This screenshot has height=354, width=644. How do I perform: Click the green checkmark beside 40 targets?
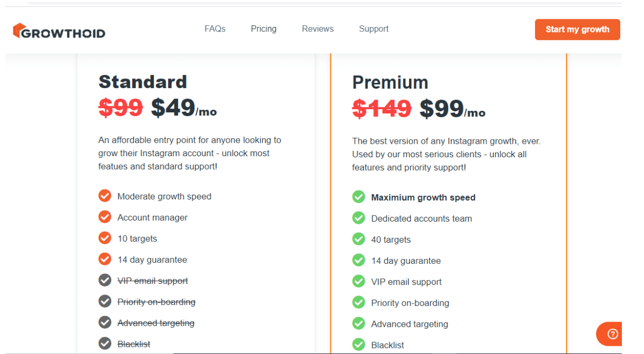point(358,239)
